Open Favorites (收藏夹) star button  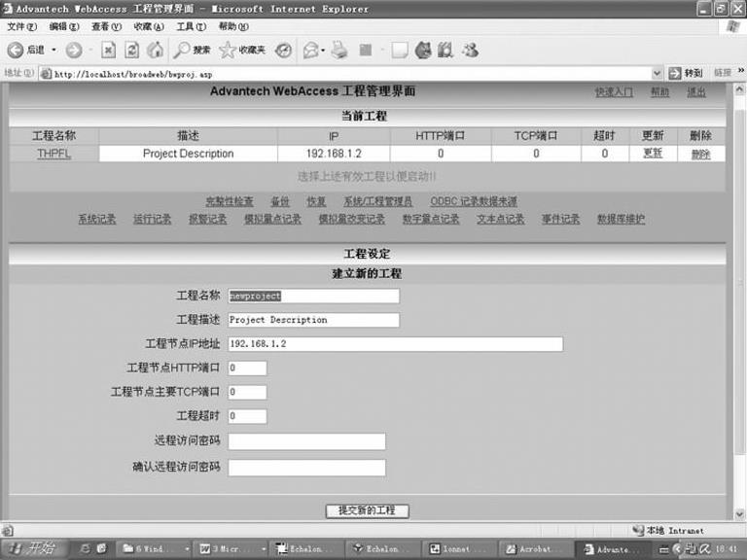coord(242,50)
